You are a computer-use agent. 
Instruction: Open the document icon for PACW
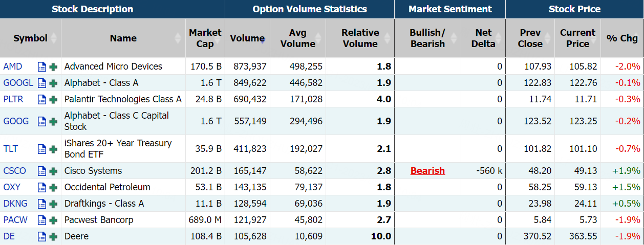42,220
